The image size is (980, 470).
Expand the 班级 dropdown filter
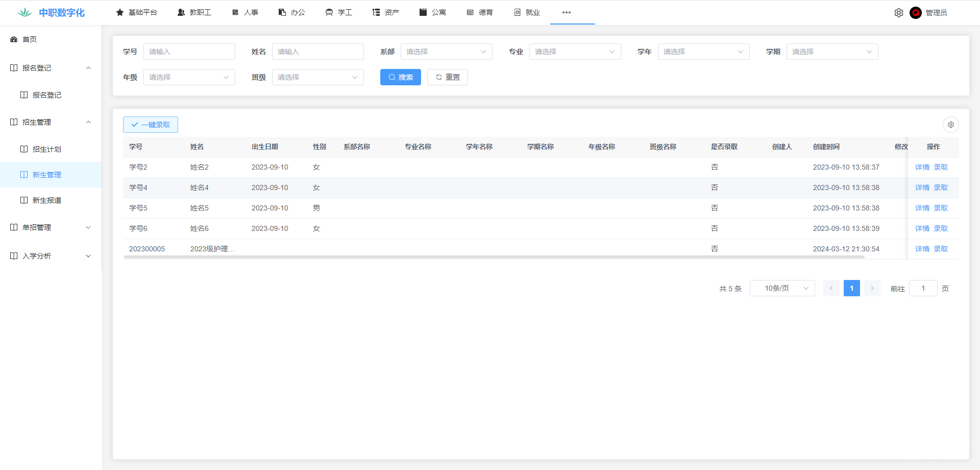point(317,77)
